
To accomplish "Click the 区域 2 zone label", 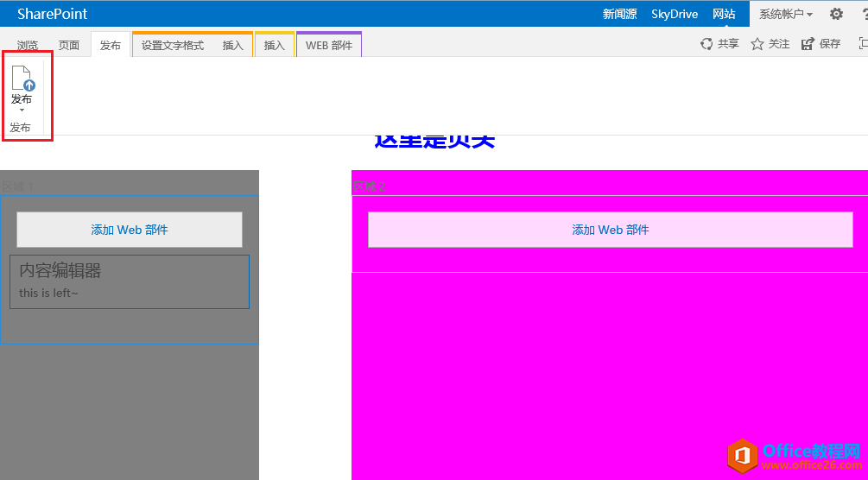I will [370, 186].
